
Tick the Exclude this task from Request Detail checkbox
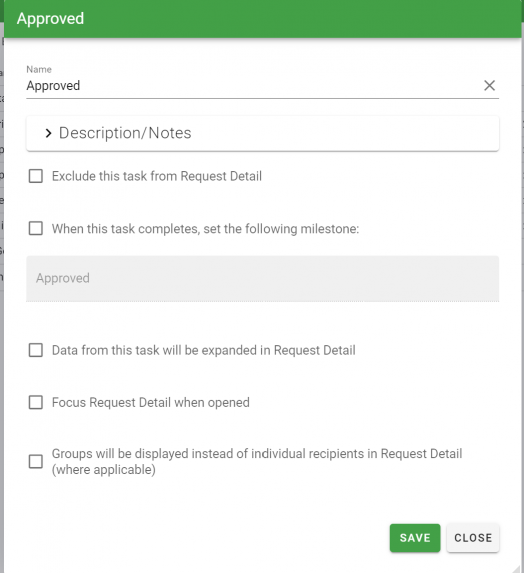[36, 176]
